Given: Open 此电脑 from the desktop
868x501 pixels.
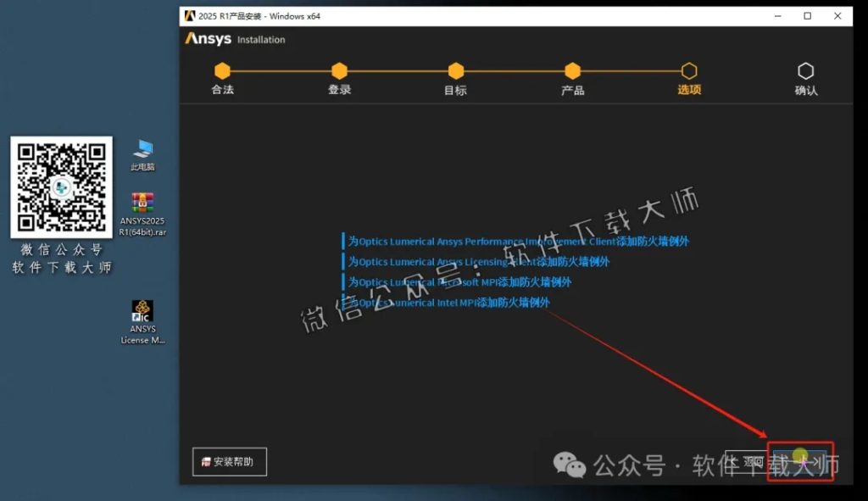Looking at the screenshot, I should (142, 153).
